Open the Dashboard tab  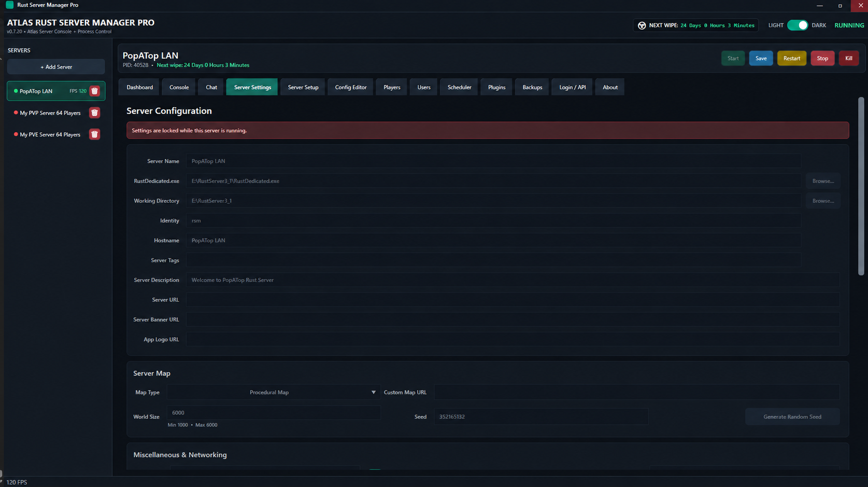pos(140,87)
